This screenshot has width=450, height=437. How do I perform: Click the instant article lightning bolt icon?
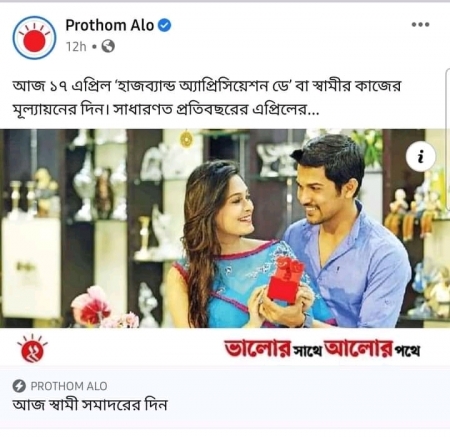coord(19,386)
